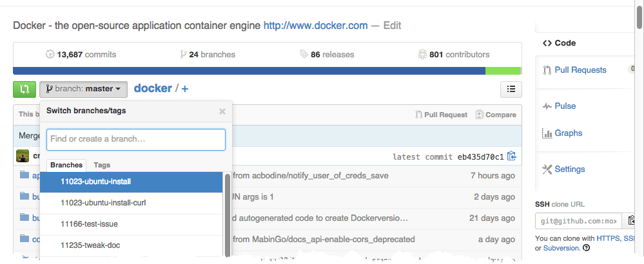This screenshot has width=644, height=264.
Task: Click the branch list scrollbar
Action: pos(227,212)
